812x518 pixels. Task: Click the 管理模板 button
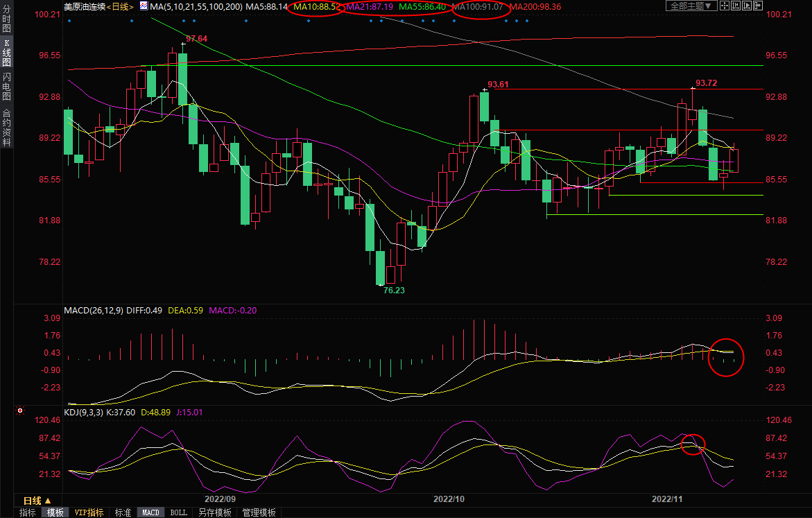point(259,512)
